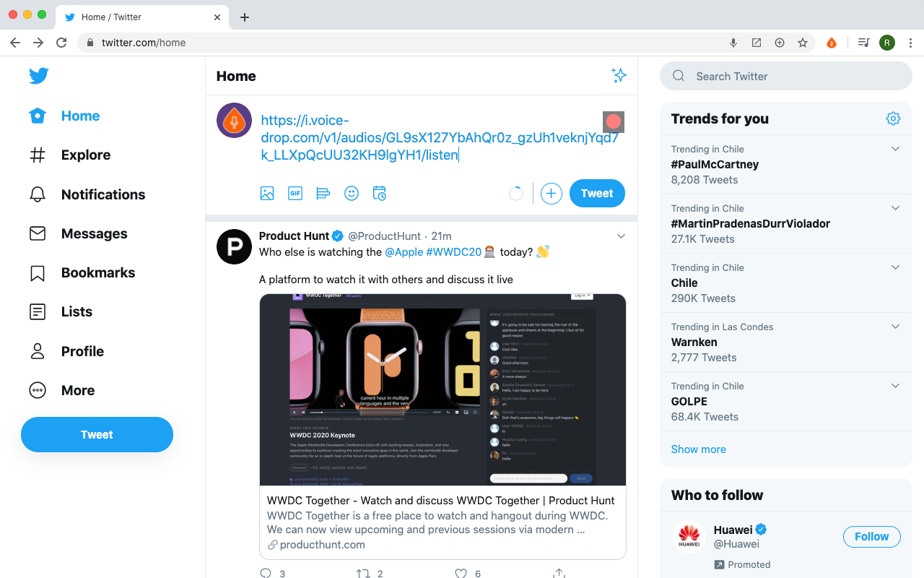924x578 pixels.
Task: Open the More menu in the sidebar
Action: coord(62,390)
